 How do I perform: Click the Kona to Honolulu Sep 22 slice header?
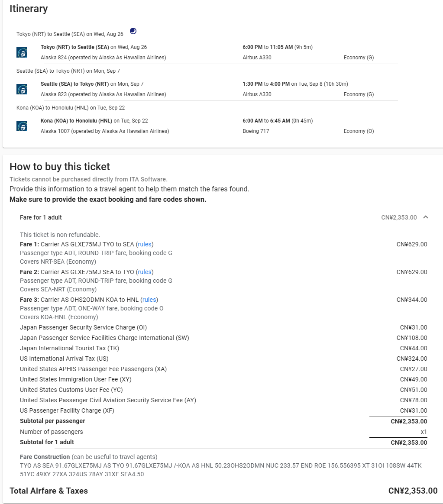click(71, 107)
